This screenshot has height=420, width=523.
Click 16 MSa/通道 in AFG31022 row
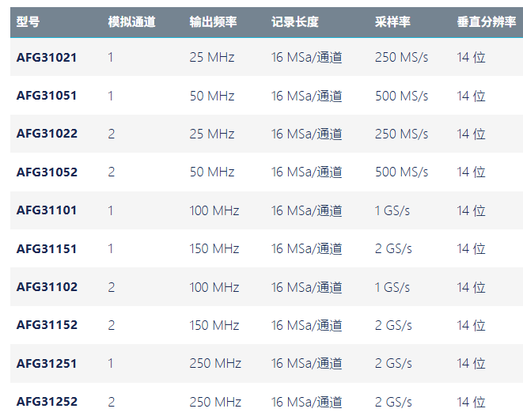(306, 134)
